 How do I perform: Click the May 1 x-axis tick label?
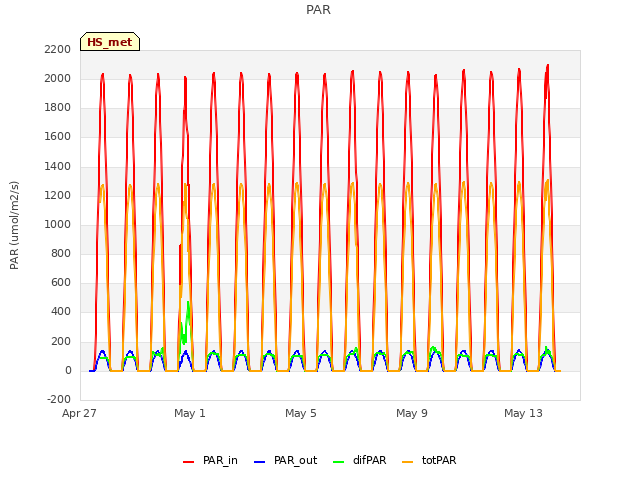pyautogui.click(x=190, y=413)
